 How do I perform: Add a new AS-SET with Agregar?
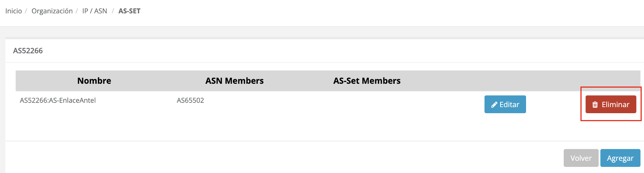click(x=620, y=158)
